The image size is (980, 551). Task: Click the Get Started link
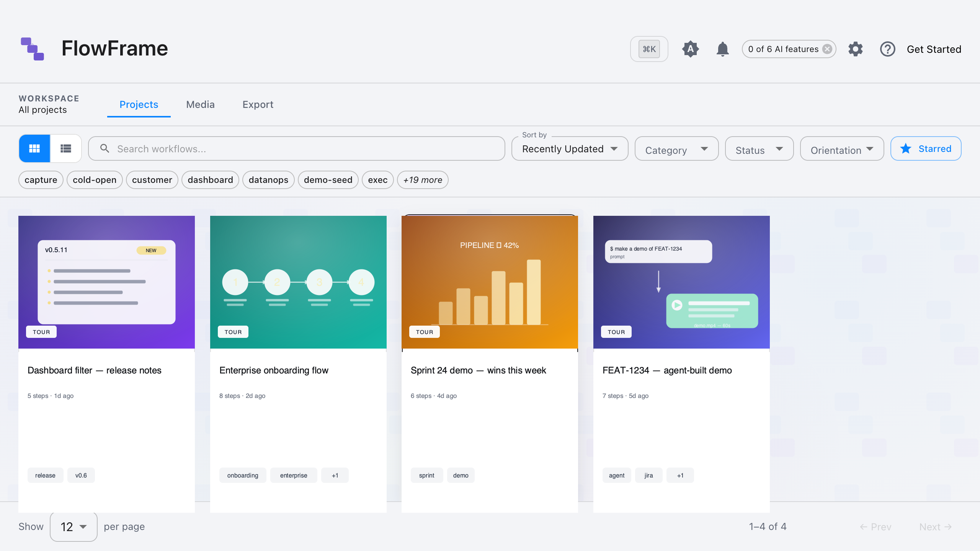coord(934,49)
